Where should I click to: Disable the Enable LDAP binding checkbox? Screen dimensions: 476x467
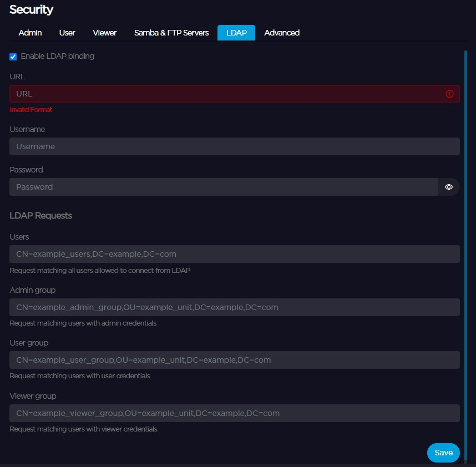12,56
